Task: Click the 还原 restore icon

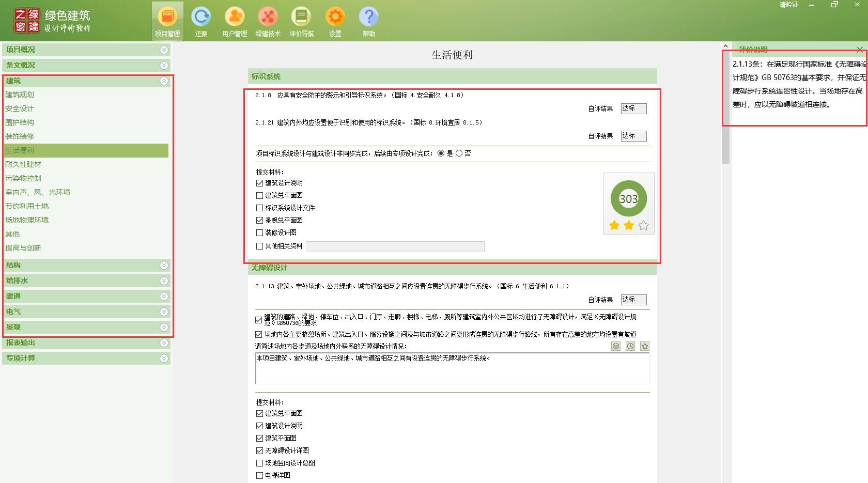Action: [201, 21]
